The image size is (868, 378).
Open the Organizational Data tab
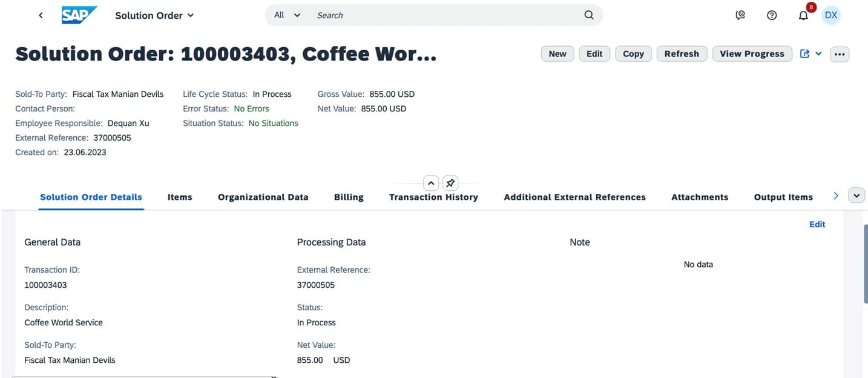point(263,197)
